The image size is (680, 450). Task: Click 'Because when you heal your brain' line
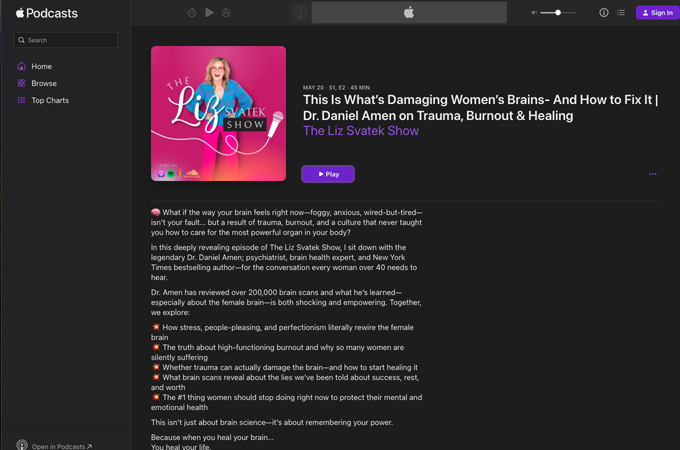point(212,437)
